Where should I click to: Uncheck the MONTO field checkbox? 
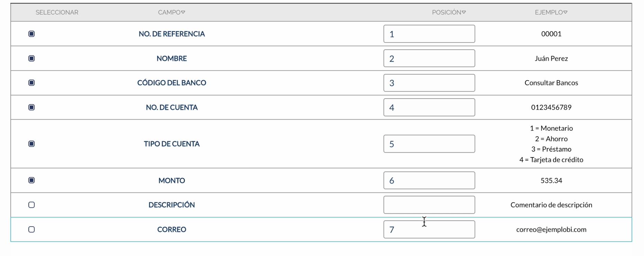(32, 180)
